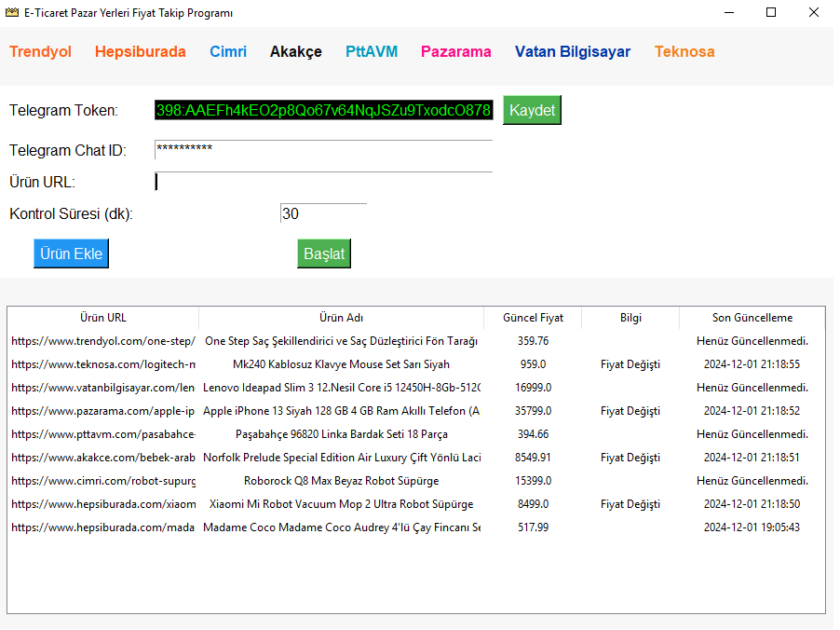
Task: Click timestamp 2024-12-01 21:18:51
Action: click(752, 458)
